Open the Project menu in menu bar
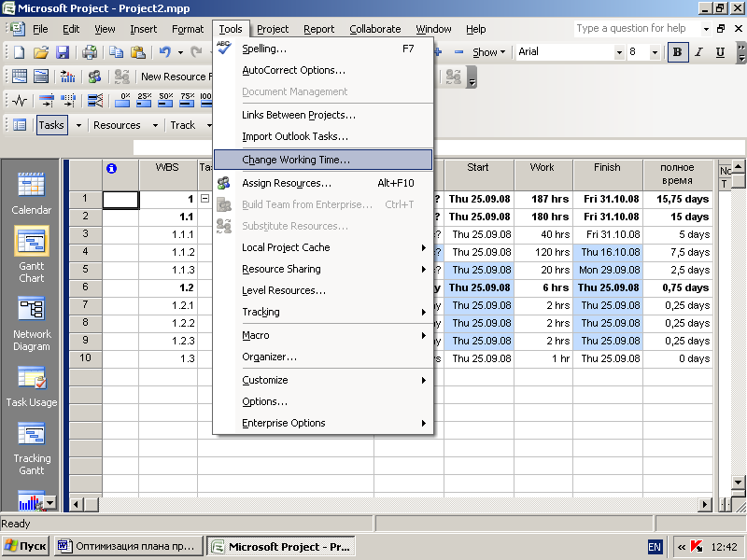 [273, 29]
